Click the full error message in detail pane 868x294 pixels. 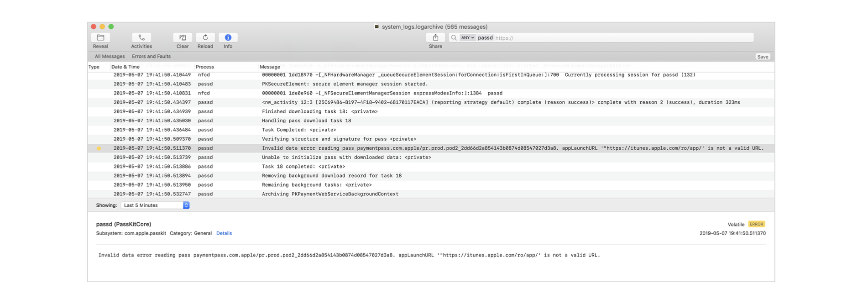coord(349,255)
